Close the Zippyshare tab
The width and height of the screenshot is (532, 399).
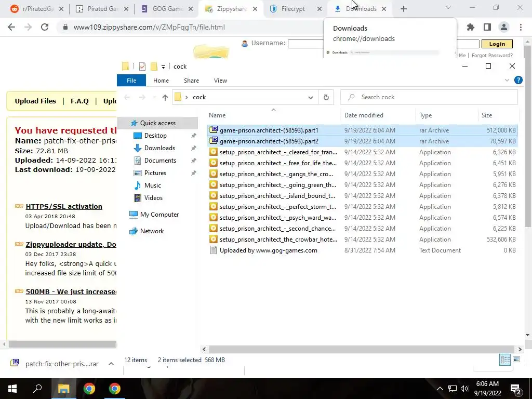click(x=255, y=9)
